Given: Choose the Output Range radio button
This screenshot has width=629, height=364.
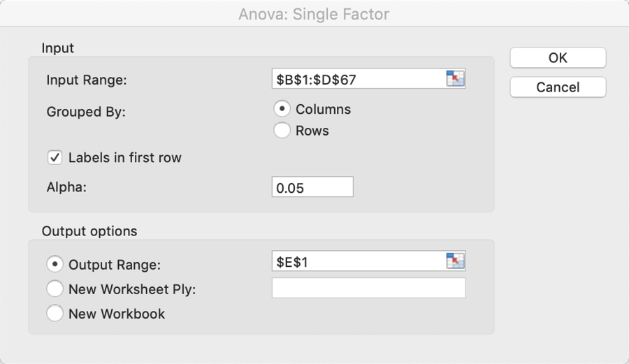Looking at the screenshot, I should tap(55, 265).
